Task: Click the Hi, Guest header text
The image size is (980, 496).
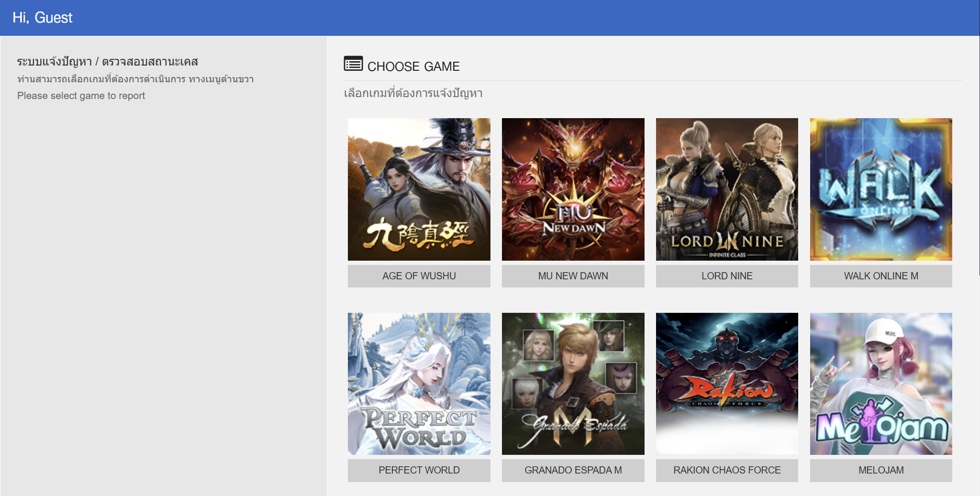Action: point(43,18)
